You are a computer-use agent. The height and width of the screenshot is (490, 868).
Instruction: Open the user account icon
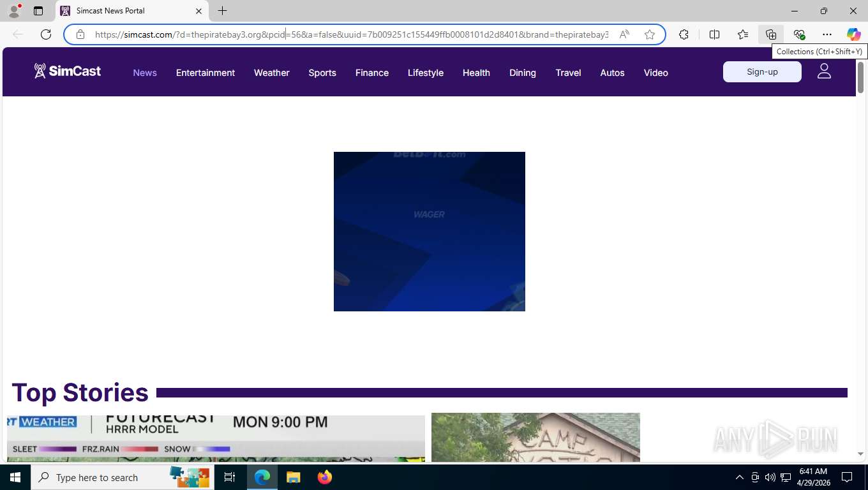coord(824,71)
